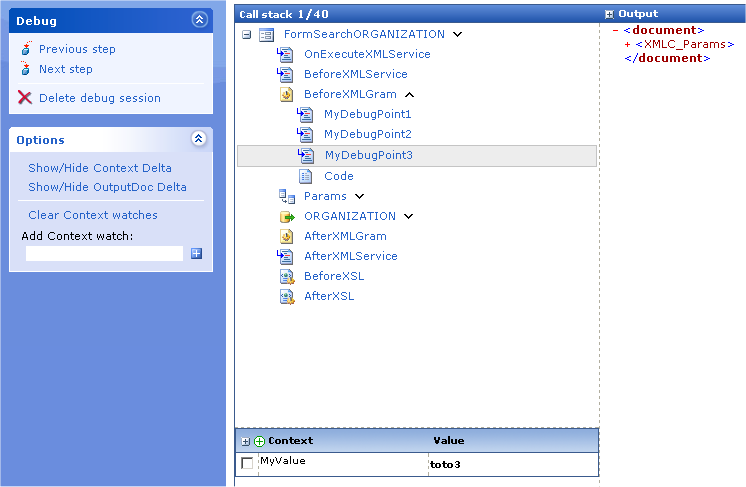Click the ORGANIZATION node icon

[286, 216]
